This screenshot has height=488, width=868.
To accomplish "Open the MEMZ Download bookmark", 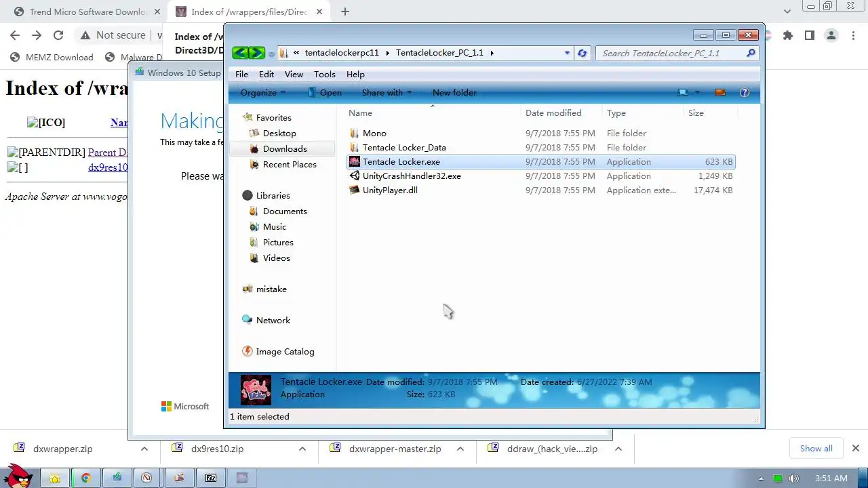I will pos(52,58).
